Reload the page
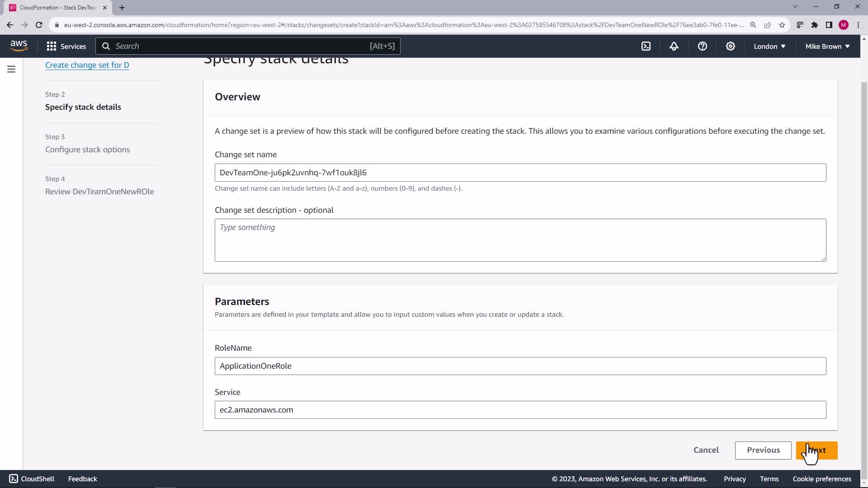868x488 pixels. tap(39, 25)
